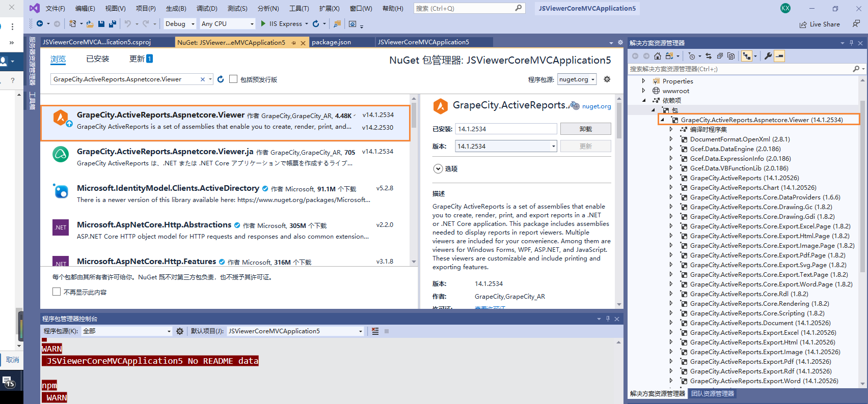Check the 不再显示此内容 checkbox
The image size is (868, 404).
pyautogui.click(x=57, y=292)
